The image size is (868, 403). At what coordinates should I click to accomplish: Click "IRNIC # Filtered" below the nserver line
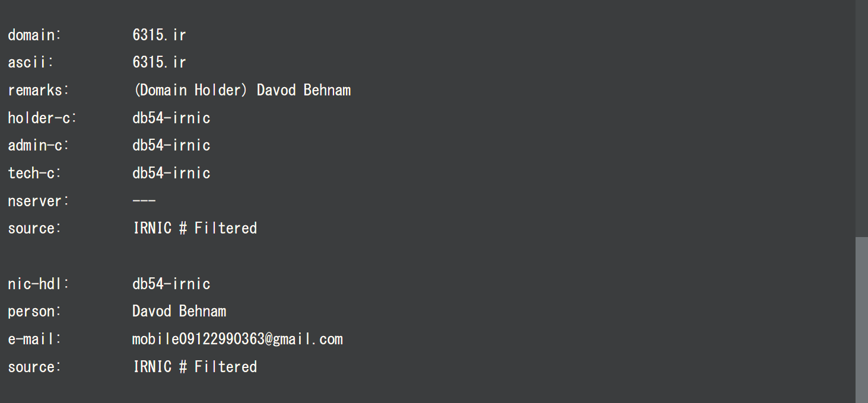coord(195,228)
